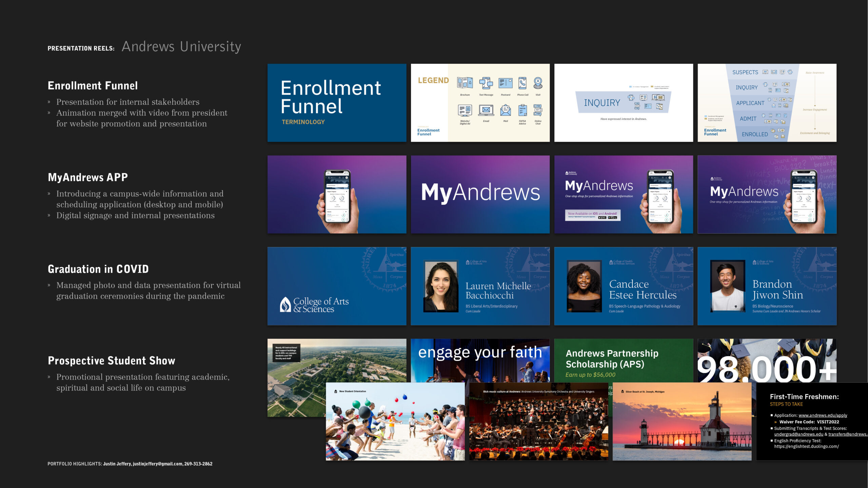Select Lauren Michelle Bacchiocchi graduation slide

click(x=480, y=286)
